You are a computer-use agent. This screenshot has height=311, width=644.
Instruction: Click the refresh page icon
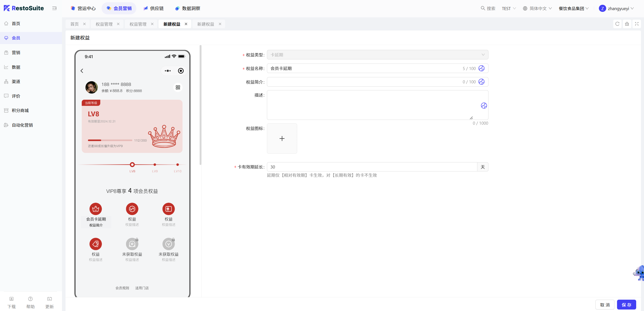[x=617, y=24]
